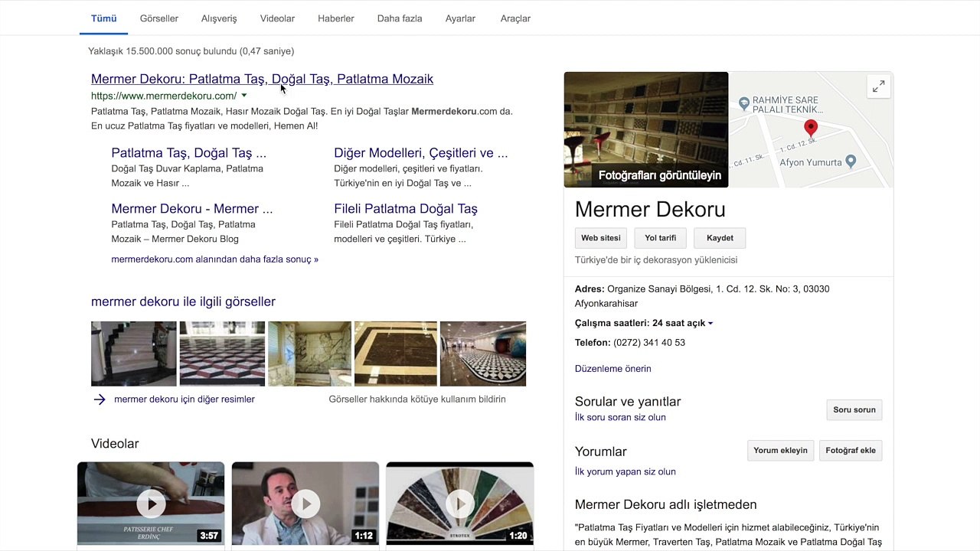This screenshot has width=980, height=551.
Task: Open the Daha fazla menu
Action: 400,18
